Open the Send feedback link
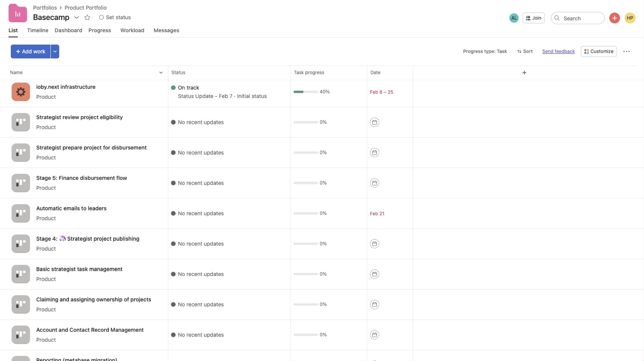This screenshot has width=644, height=361. click(x=558, y=51)
